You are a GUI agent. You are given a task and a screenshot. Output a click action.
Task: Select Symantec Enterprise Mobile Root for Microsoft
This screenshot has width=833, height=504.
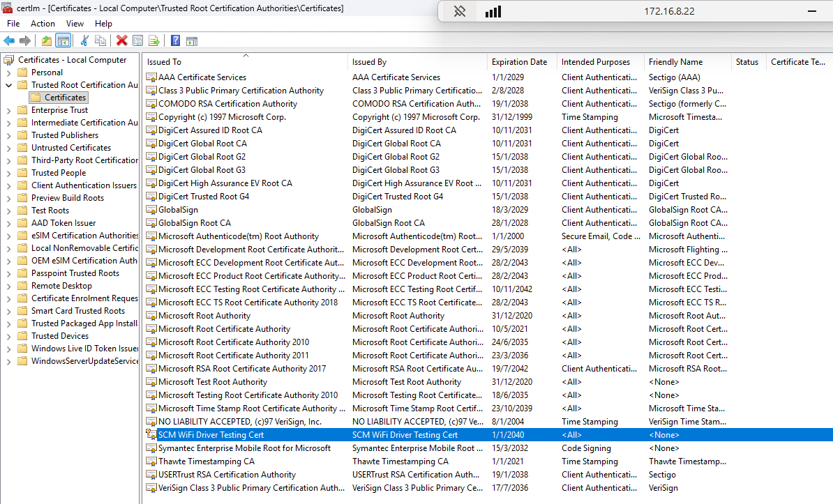pos(488,448)
